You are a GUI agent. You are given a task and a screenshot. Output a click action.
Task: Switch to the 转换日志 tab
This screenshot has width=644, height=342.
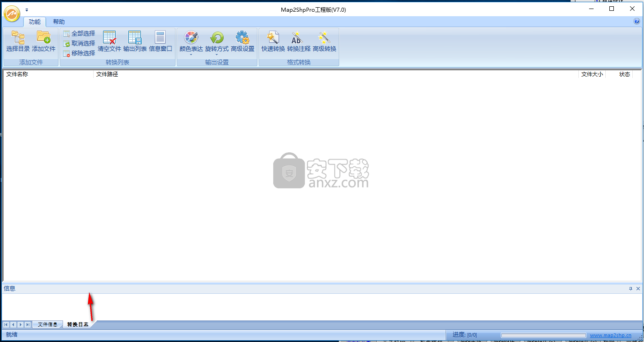tap(78, 324)
